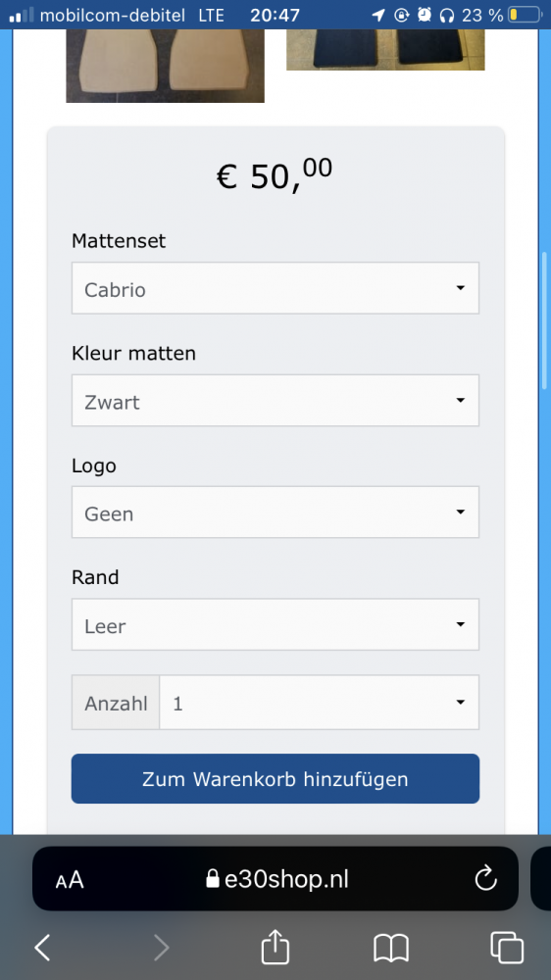Image resolution: width=551 pixels, height=980 pixels.
Task: Open the bookmarks book icon
Action: pos(391,948)
